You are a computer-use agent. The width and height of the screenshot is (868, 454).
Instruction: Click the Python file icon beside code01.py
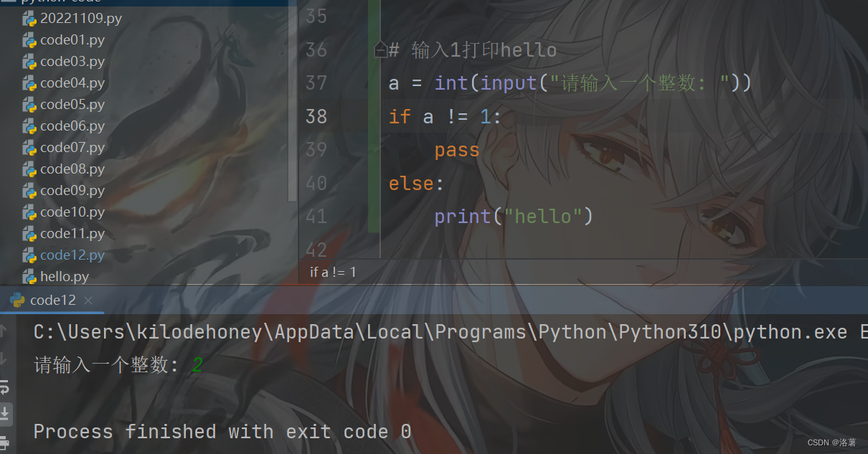coord(29,40)
